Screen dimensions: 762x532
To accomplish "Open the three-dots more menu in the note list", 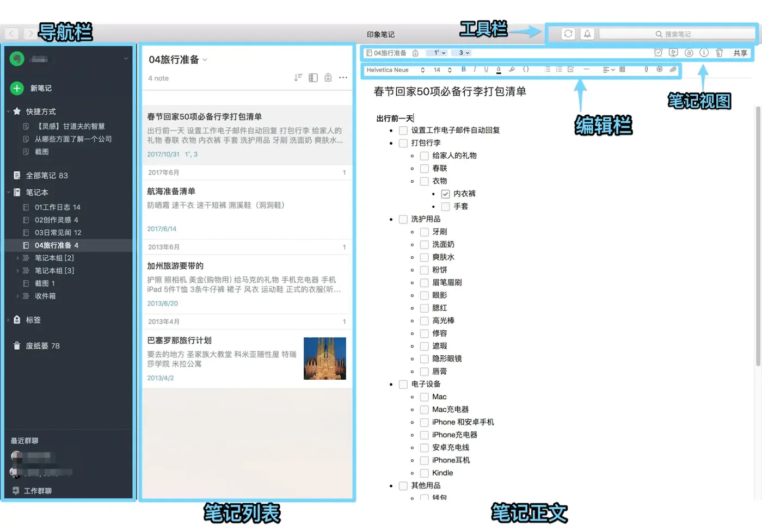I will pos(343,78).
